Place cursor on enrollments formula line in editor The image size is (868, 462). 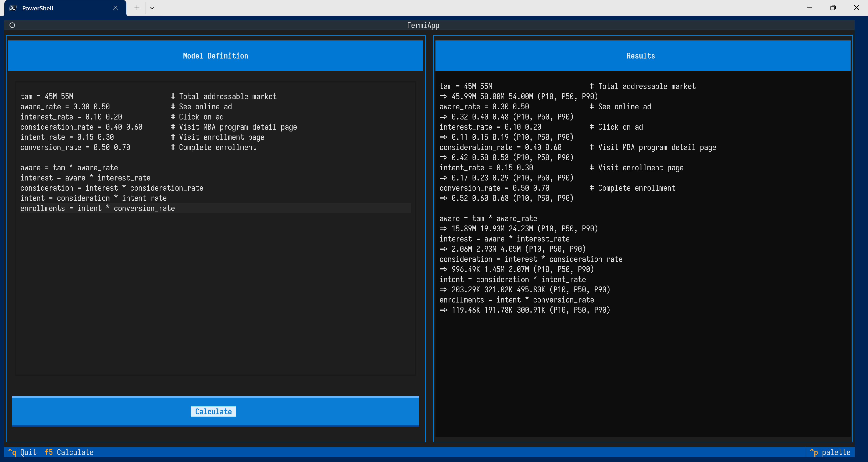(97, 209)
